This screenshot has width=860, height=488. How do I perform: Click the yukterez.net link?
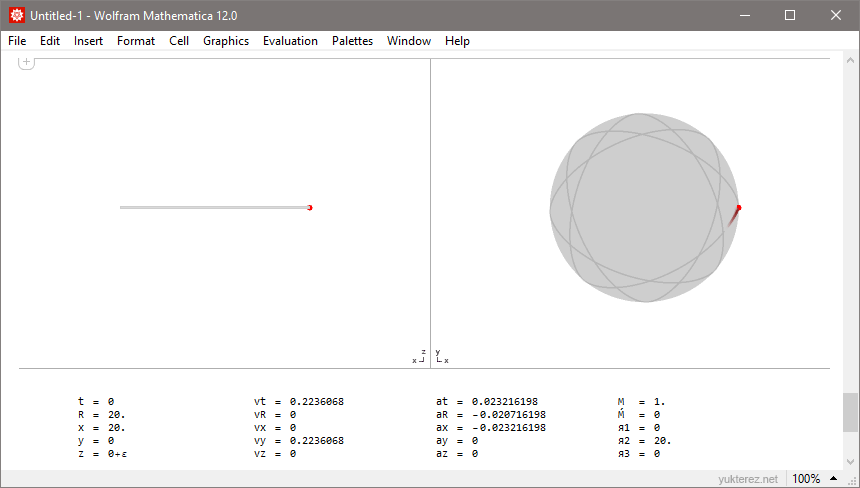747,479
